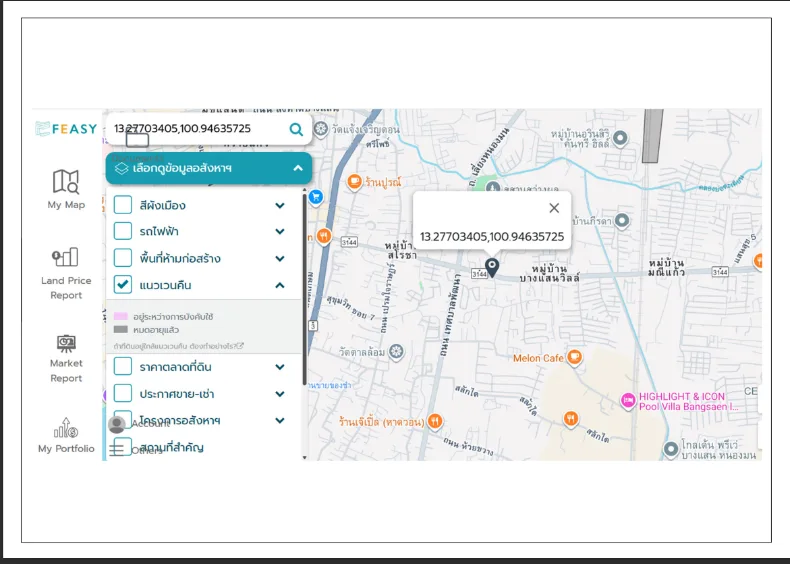Screen dimensions: 790x564
Task: Click the search magnifier icon
Action: pos(296,130)
